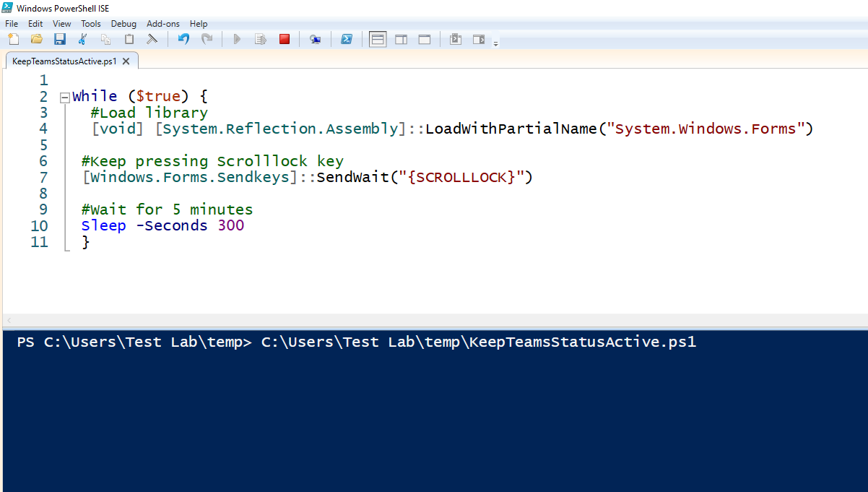Image resolution: width=868 pixels, height=492 pixels.
Task: Select the KeepTeamsStatusActive.ps1 tab
Action: (64, 61)
